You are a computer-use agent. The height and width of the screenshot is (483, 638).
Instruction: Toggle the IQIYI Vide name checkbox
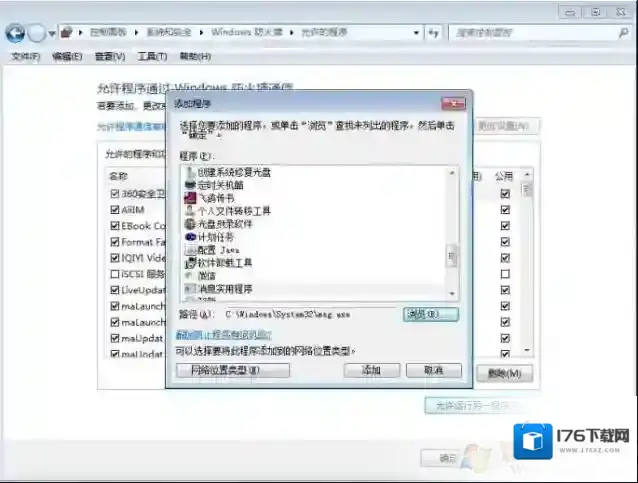point(115,258)
